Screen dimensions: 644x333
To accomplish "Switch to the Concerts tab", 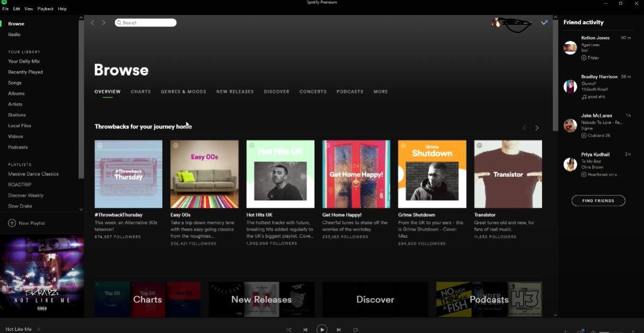I will pyautogui.click(x=313, y=92).
